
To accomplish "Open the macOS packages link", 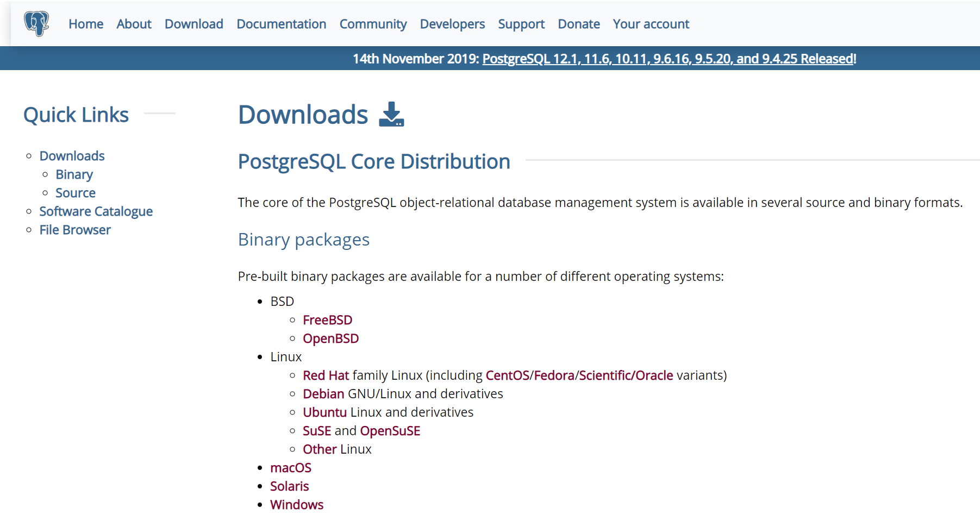I will pos(291,468).
